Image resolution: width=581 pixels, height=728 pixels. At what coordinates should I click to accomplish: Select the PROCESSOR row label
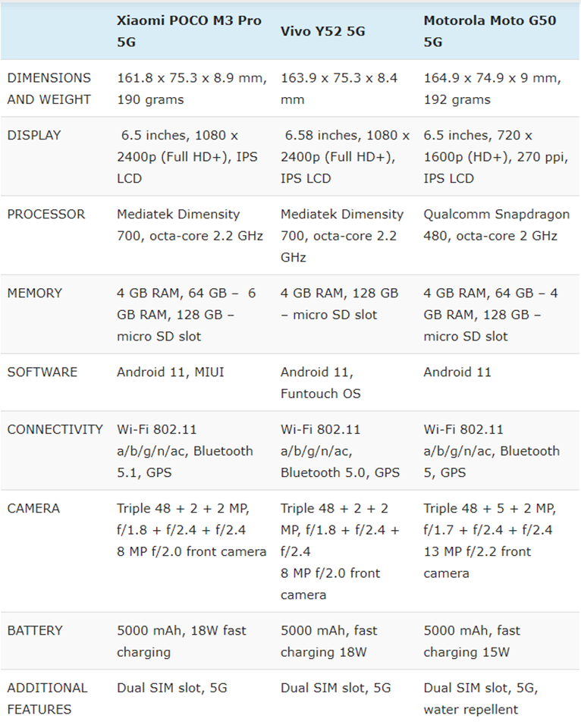(x=46, y=214)
